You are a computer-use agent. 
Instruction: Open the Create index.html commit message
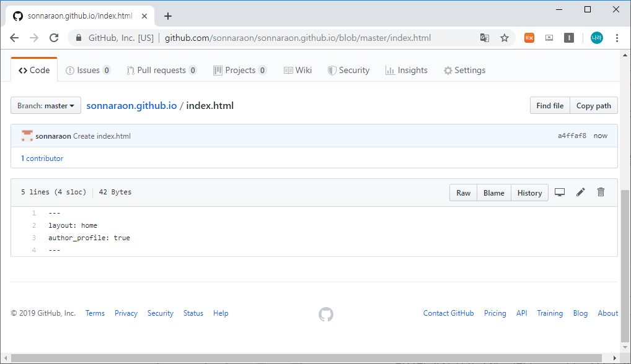click(x=102, y=136)
